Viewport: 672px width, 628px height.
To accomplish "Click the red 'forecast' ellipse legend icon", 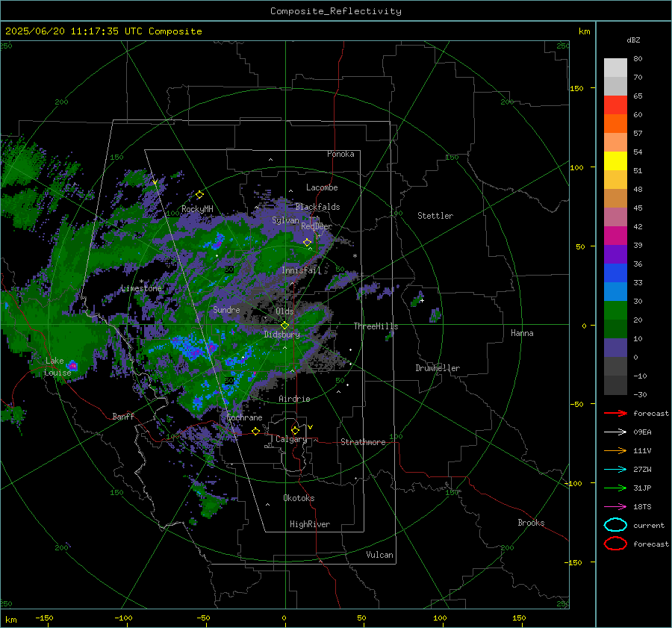I will pyautogui.click(x=615, y=544).
